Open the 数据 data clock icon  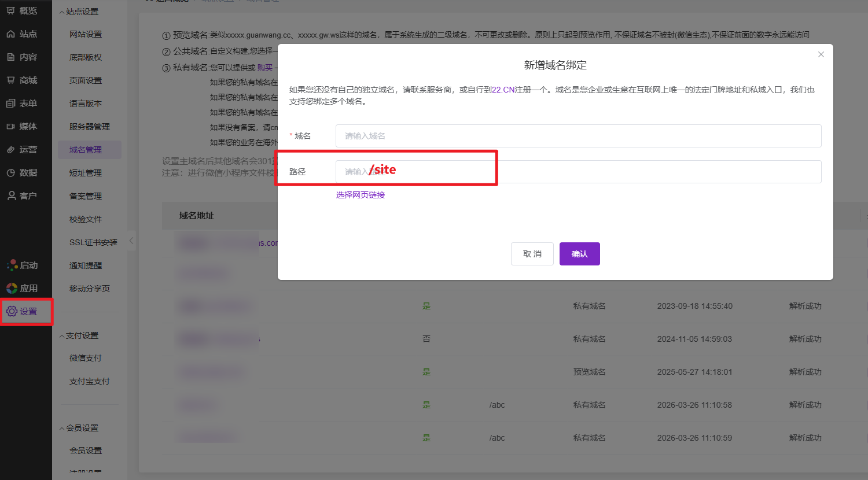tap(11, 173)
